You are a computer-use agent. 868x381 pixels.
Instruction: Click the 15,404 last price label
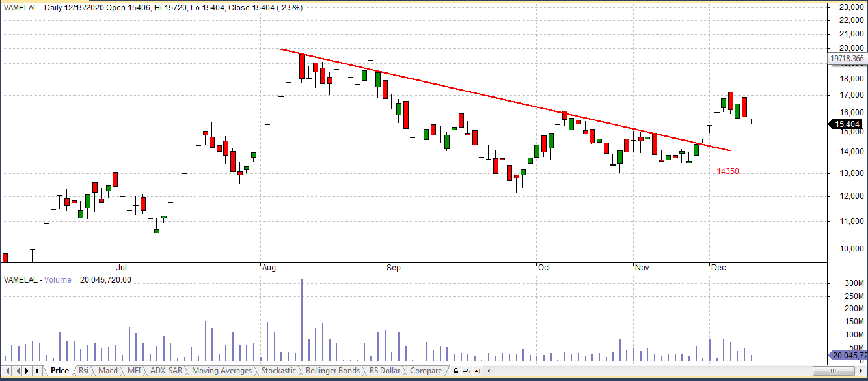(846, 124)
